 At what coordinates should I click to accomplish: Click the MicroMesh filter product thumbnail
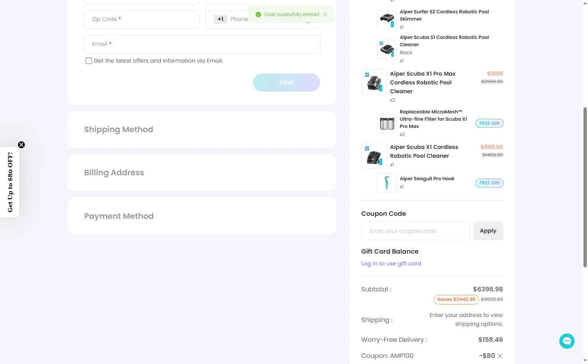(387, 123)
